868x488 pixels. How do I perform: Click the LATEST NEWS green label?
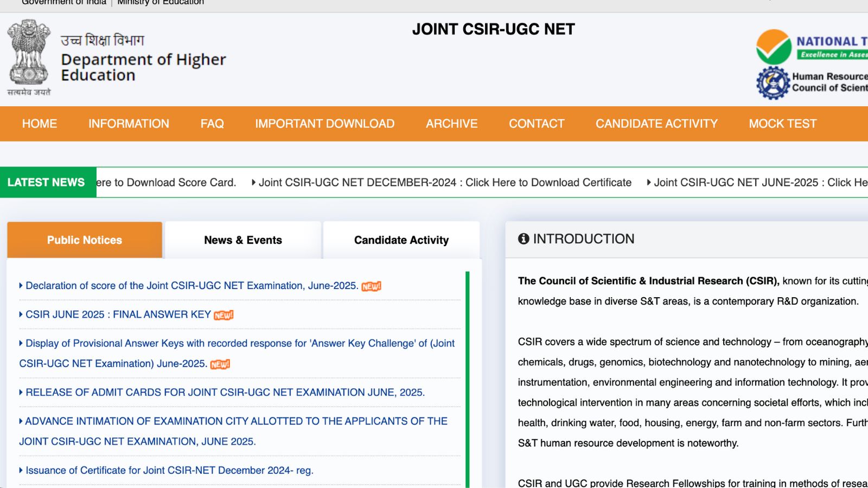coord(46,182)
